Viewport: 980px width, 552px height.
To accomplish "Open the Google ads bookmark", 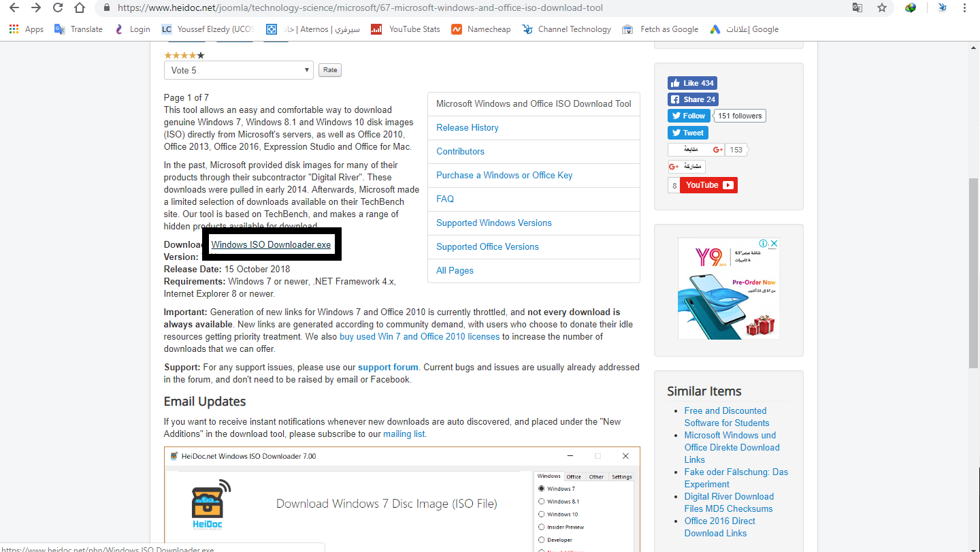I will point(744,29).
